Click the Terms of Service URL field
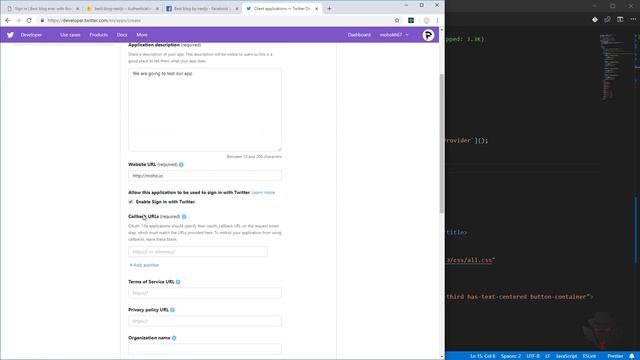The width and height of the screenshot is (640, 360). pyautogui.click(x=205, y=293)
